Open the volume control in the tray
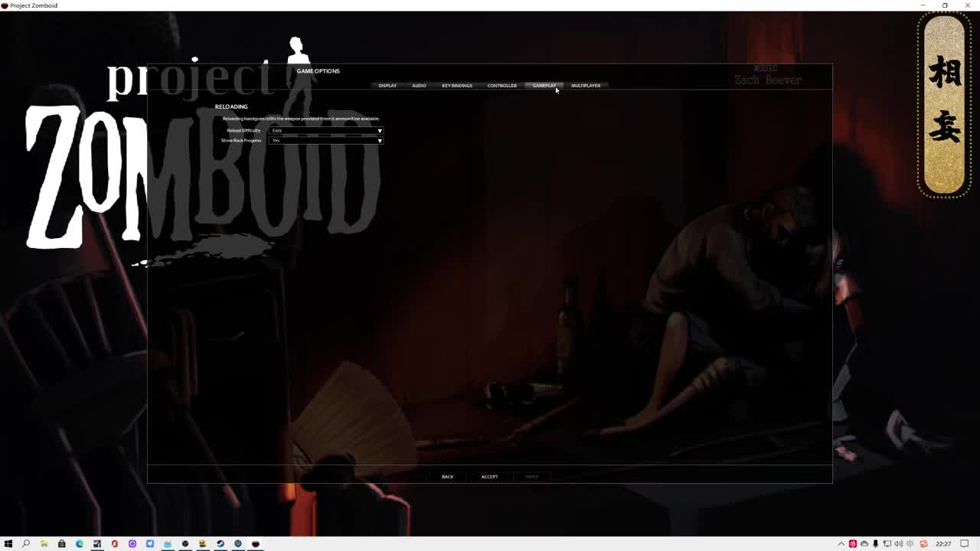The width and height of the screenshot is (980, 551). (x=899, y=544)
